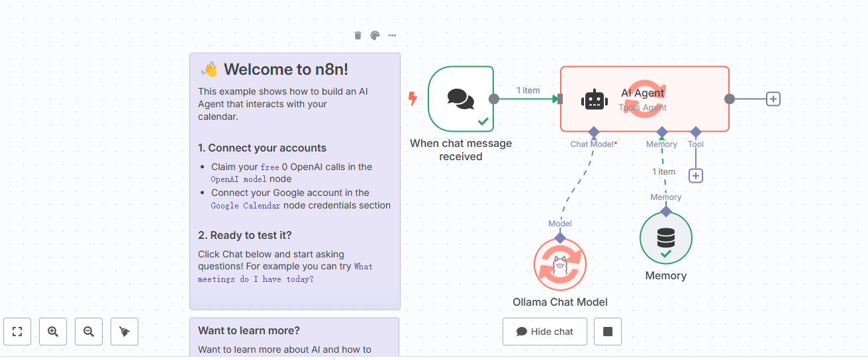This screenshot has height=360, width=868.
Task: Click the "Google Calendar" code text
Action: tap(246, 206)
